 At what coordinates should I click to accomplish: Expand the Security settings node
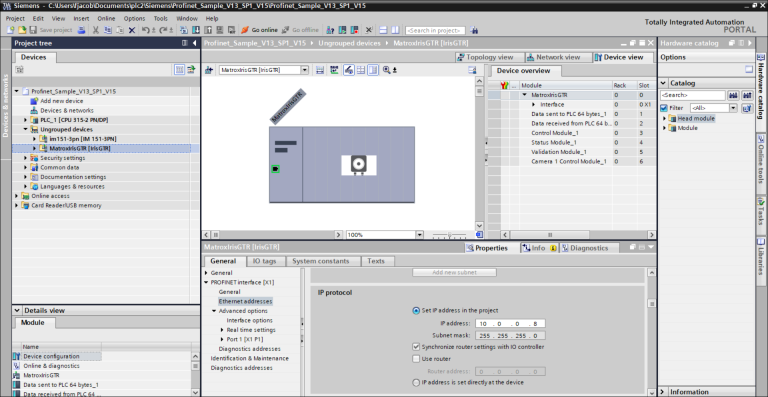(x=25, y=158)
